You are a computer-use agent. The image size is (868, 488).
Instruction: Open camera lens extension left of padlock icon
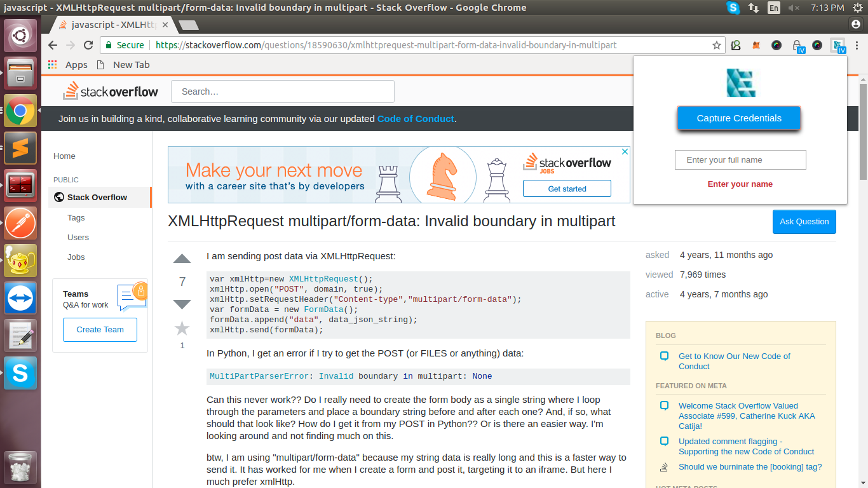776,45
